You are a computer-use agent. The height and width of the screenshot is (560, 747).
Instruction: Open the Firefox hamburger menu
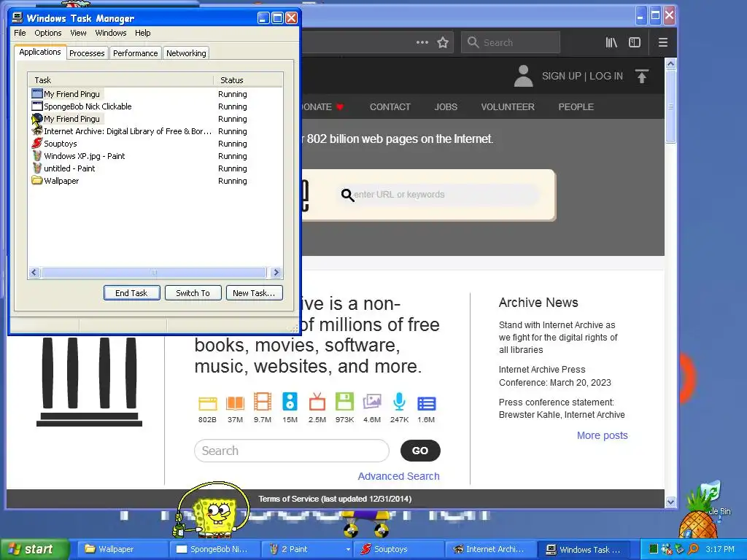coord(662,42)
